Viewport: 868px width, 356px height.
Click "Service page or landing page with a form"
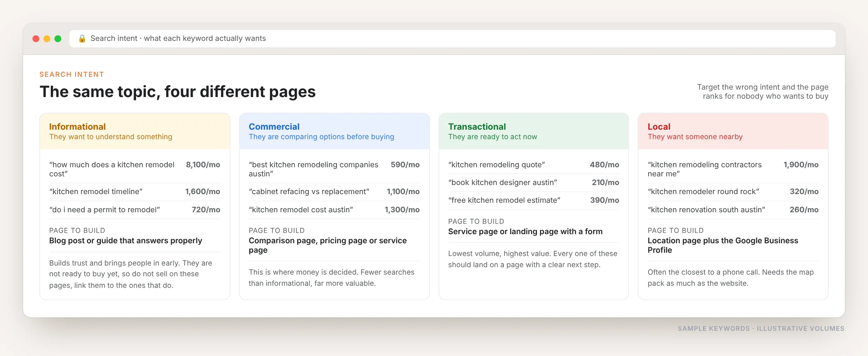pyautogui.click(x=525, y=231)
